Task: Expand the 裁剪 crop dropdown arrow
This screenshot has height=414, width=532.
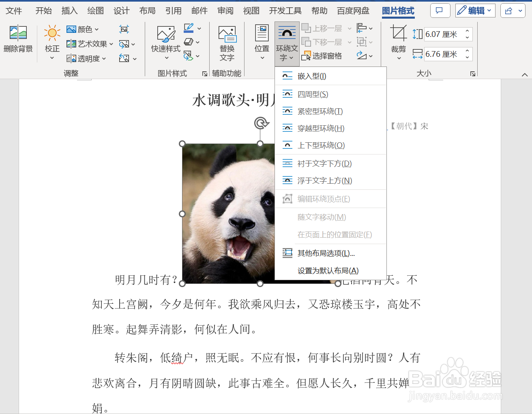Action: (x=399, y=58)
